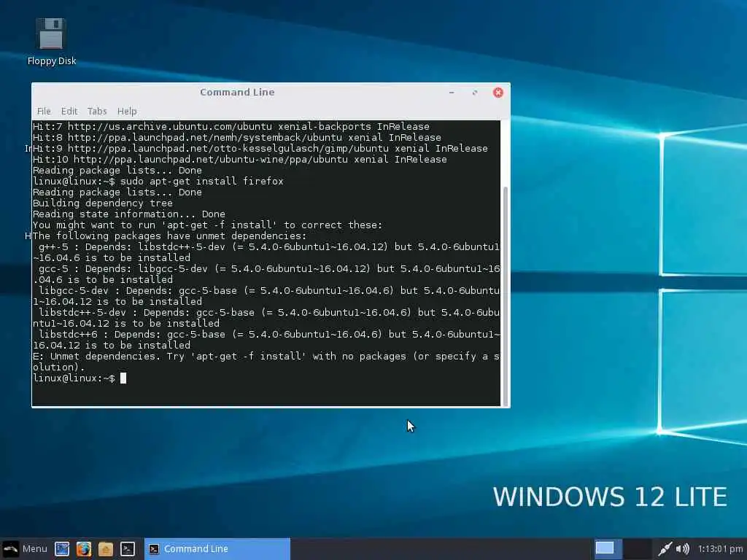The image size is (747, 560).
Task: Click the terminal vertical scrollbar
Action: click(505, 295)
